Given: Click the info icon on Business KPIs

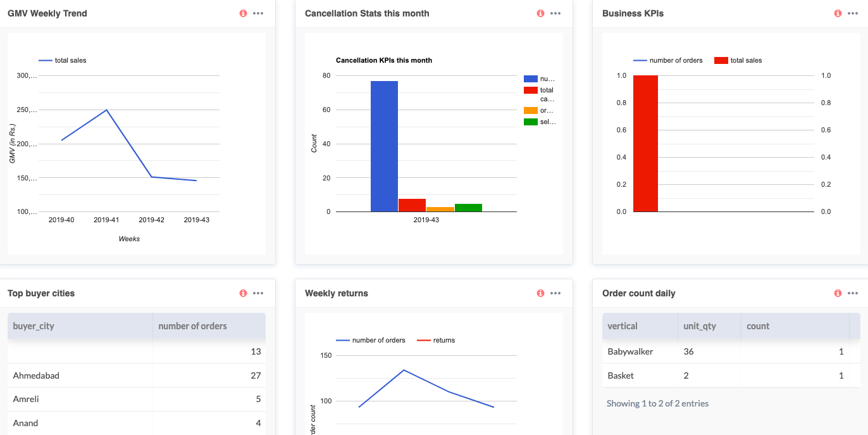Looking at the screenshot, I should pyautogui.click(x=837, y=13).
